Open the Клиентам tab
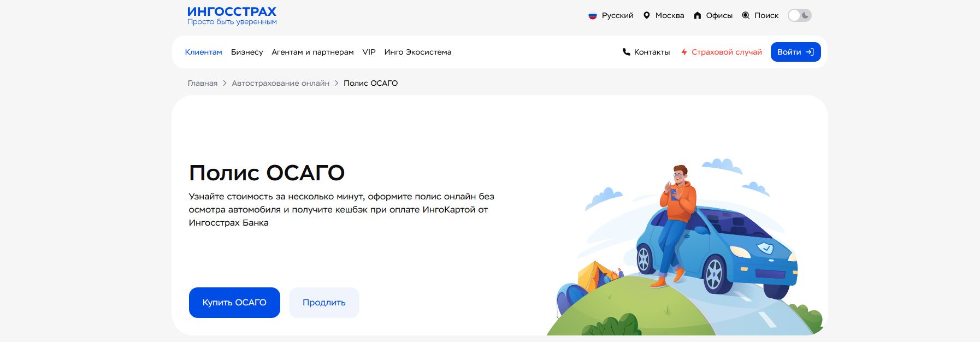 pos(203,52)
